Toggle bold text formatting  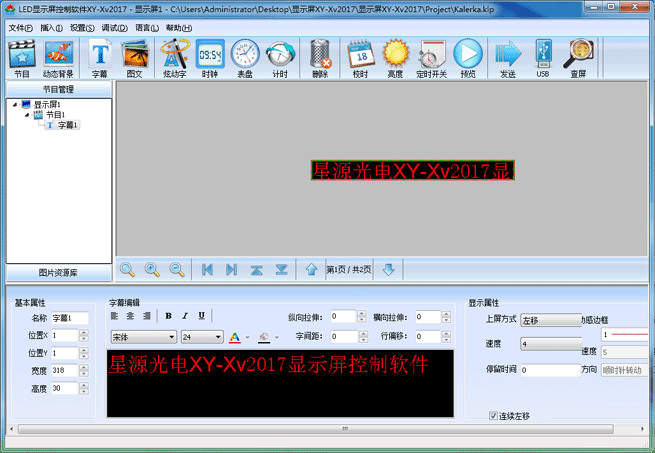[x=168, y=316]
